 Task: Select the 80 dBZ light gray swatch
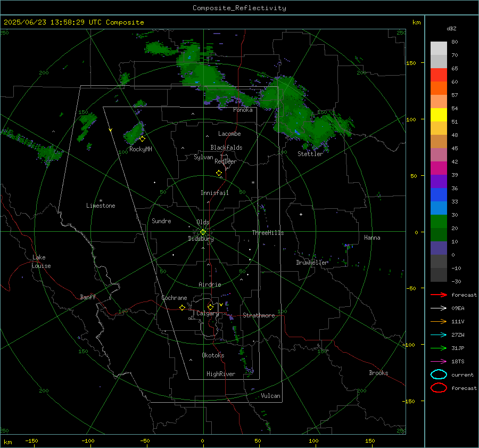point(439,48)
